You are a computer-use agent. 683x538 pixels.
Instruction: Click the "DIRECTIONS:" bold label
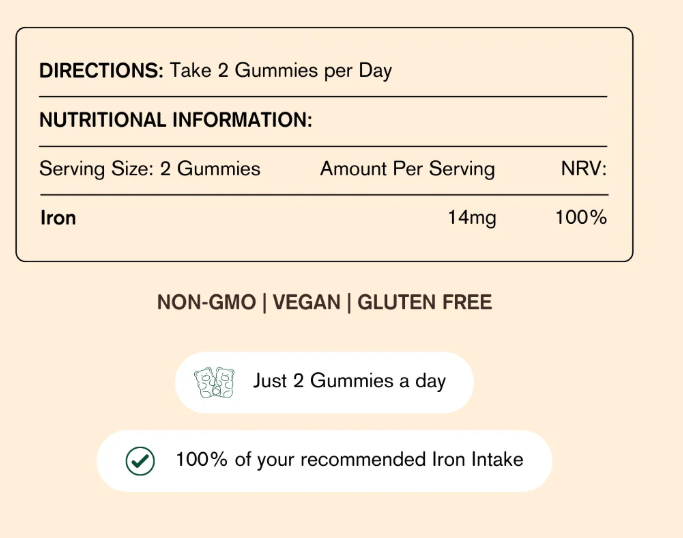(x=101, y=71)
